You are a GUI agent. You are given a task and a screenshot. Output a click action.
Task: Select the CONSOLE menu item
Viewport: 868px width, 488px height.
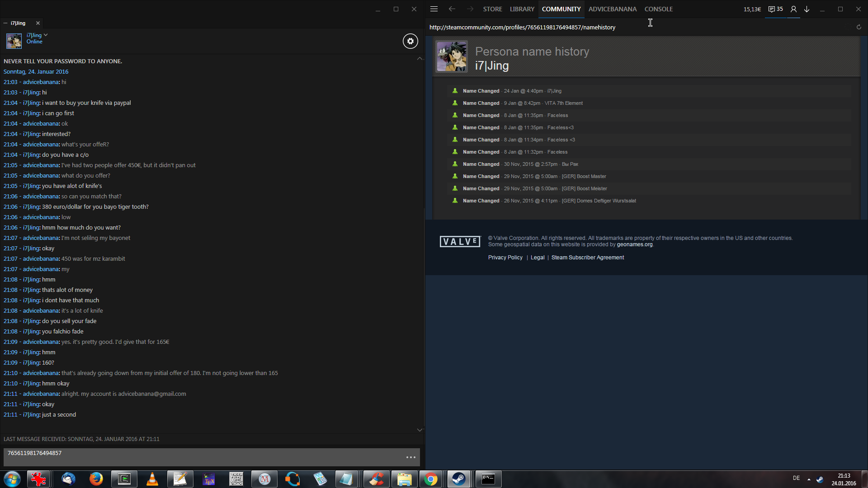(x=658, y=9)
